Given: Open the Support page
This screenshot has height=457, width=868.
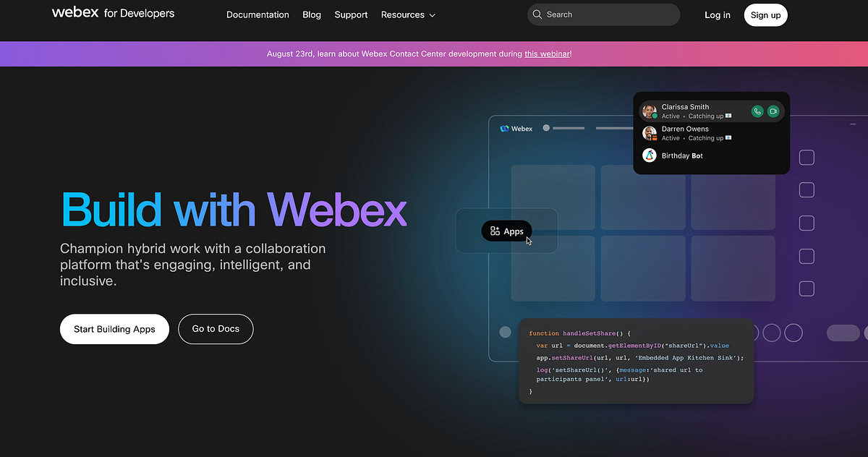Looking at the screenshot, I should [x=351, y=14].
